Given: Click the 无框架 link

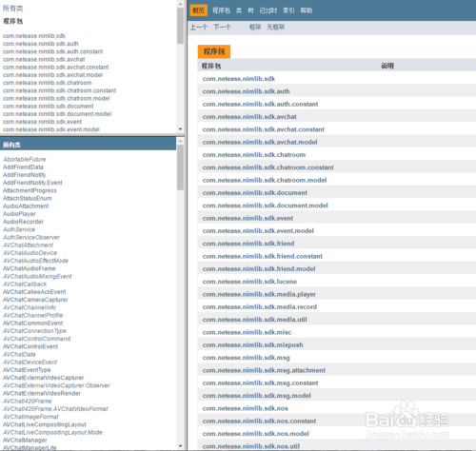Looking at the screenshot, I should click(275, 27).
